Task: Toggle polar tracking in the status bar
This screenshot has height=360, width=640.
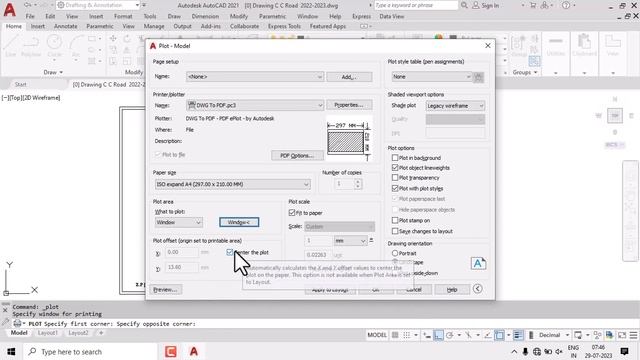Action: point(450,335)
